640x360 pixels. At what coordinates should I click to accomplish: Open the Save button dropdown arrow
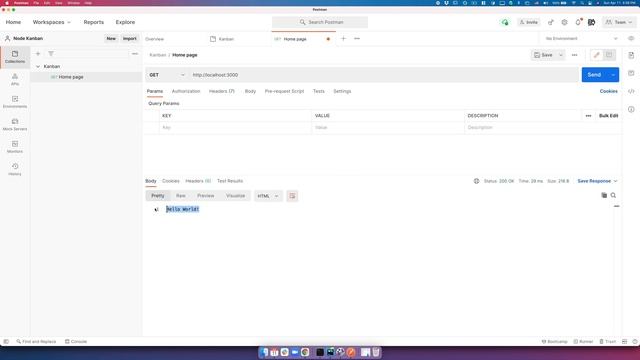[x=561, y=55]
